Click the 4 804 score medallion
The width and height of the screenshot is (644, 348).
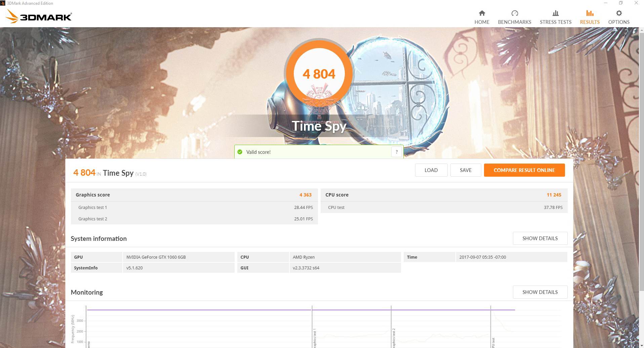[x=319, y=73]
